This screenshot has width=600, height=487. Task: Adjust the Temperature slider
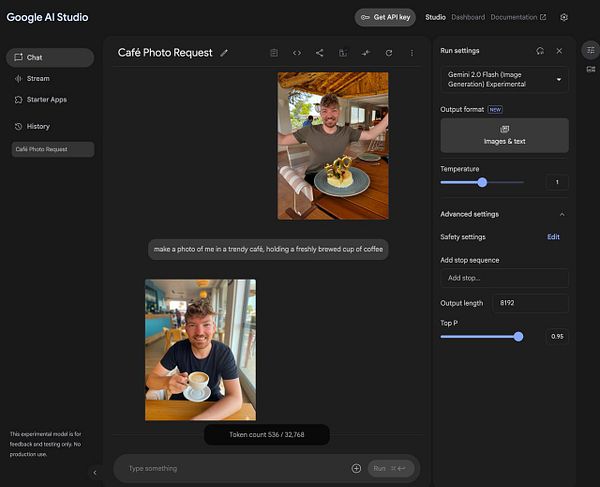482,182
